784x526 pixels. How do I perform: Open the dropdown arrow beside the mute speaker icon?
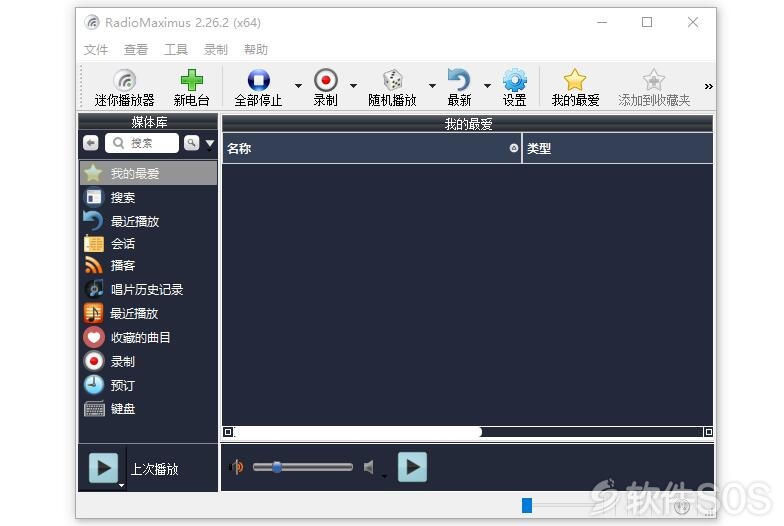[x=384, y=476]
